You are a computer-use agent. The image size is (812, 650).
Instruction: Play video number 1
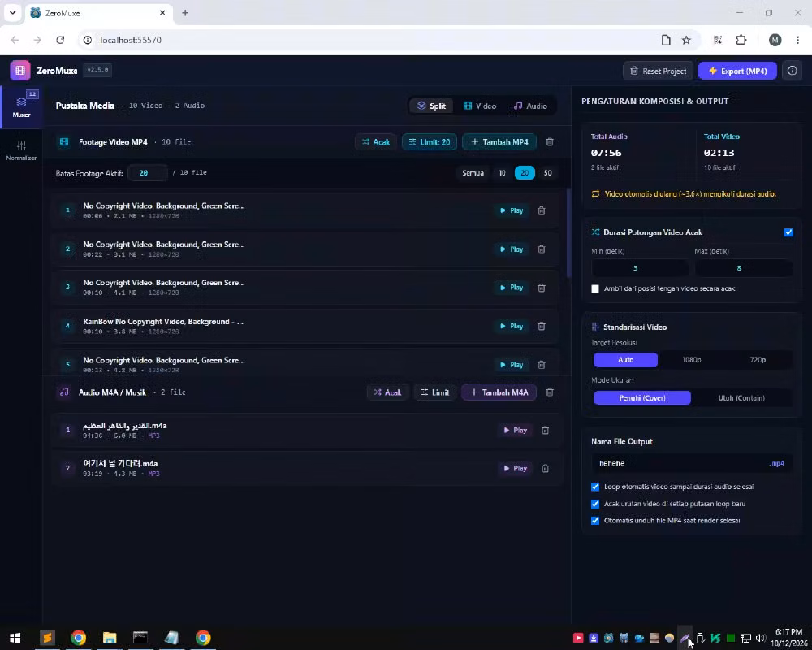point(511,210)
